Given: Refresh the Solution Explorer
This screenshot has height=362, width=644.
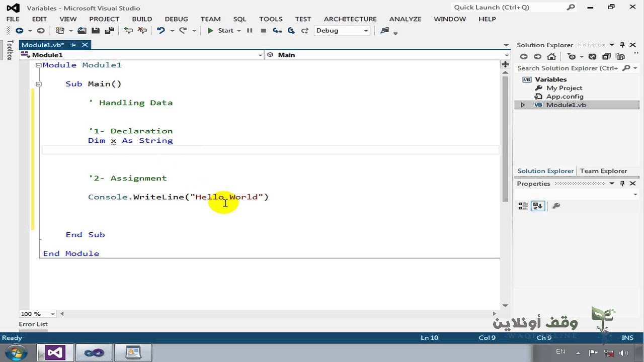Looking at the screenshot, I should tap(593, 57).
